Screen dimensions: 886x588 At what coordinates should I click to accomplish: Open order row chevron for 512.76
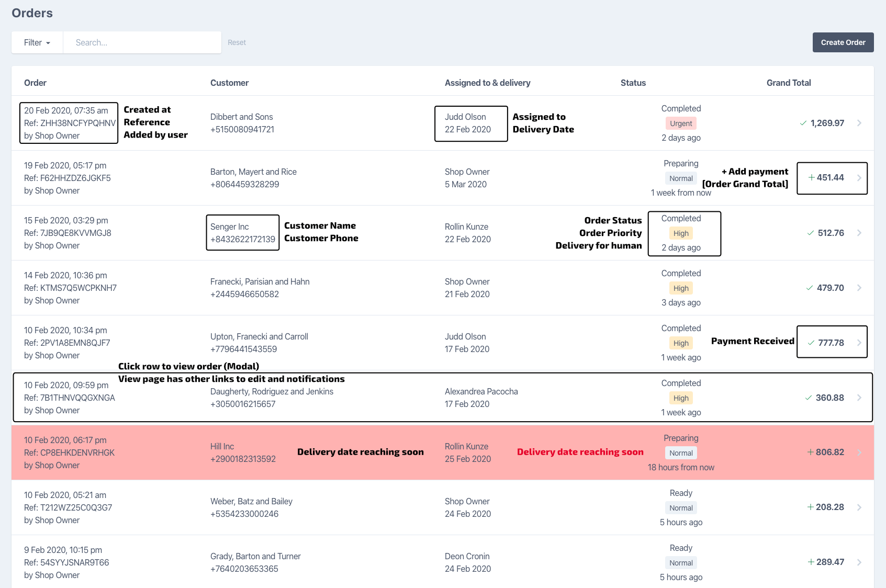(x=859, y=233)
